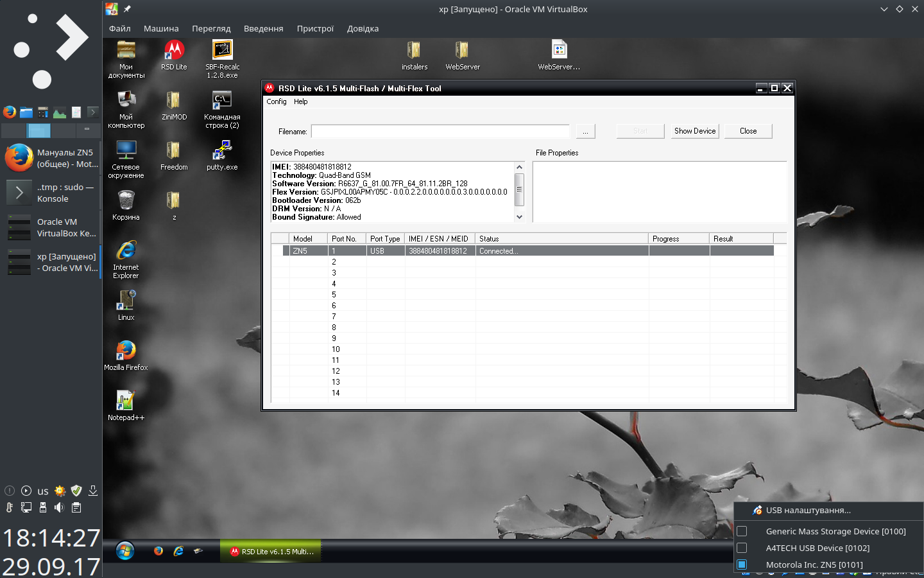Toggle Generic Mass Storage Device [0100] checkbox

point(742,531)
